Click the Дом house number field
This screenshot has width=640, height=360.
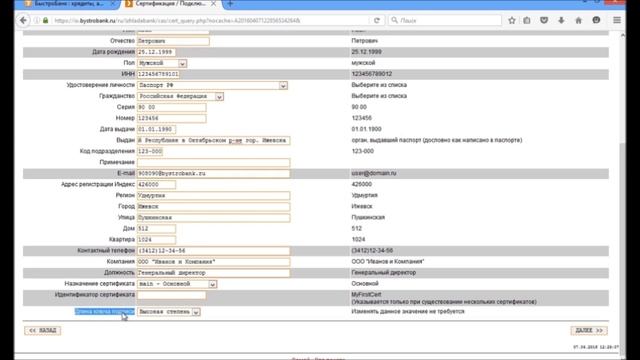(156, 229)
